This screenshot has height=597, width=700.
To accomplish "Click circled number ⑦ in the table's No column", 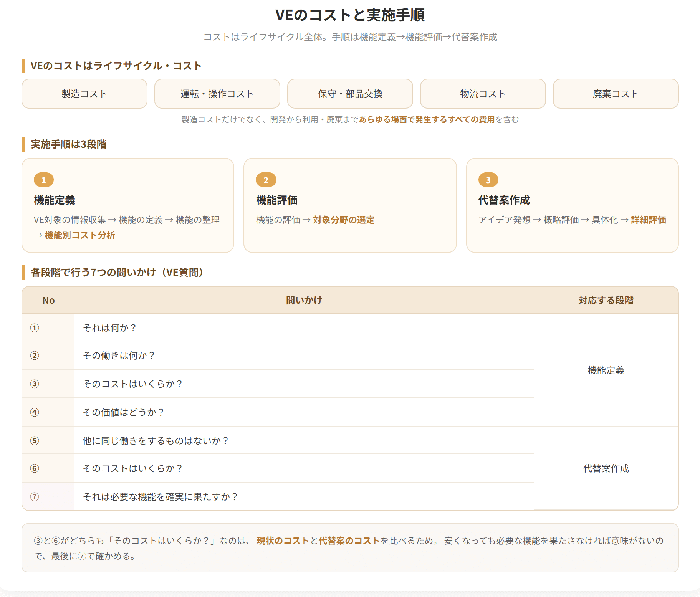I will point(35,497).
